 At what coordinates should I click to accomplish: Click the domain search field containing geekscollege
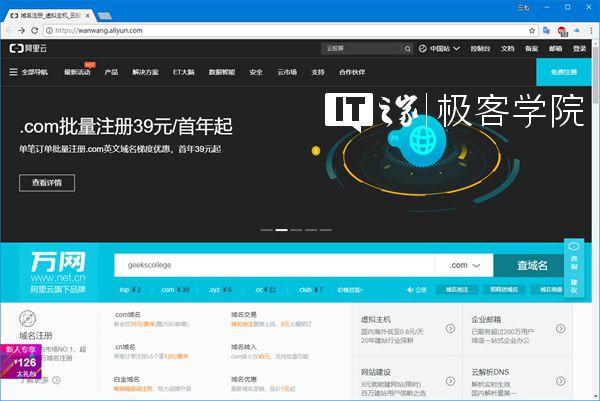click(274, 265)
